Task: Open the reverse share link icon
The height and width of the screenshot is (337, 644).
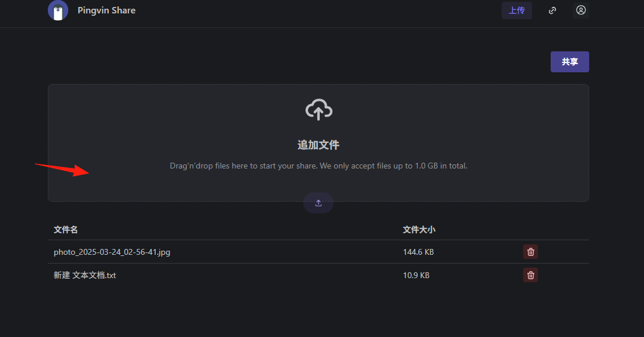Action: (x=552, y=10)
